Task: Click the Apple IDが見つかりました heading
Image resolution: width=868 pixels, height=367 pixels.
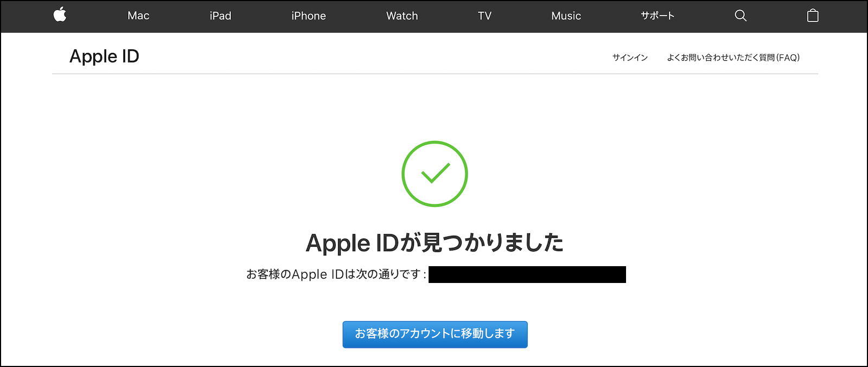Action: point(435,243)
